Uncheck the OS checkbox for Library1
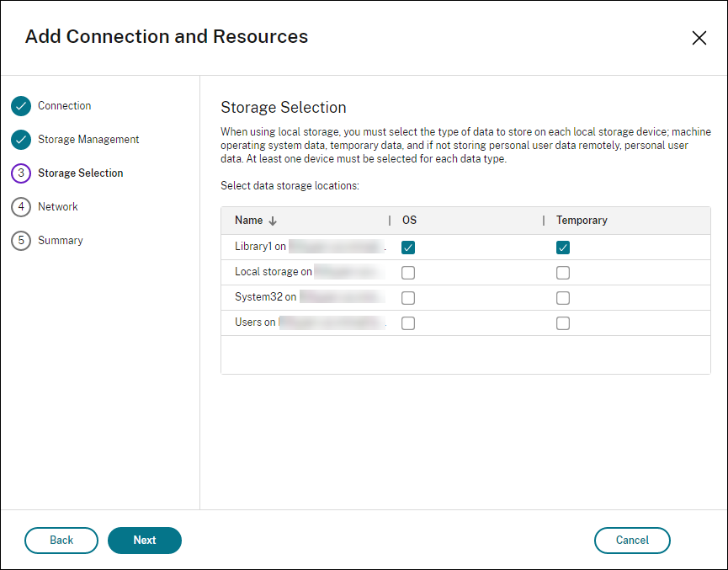728x570 pixels. click(x=408, y=248)
